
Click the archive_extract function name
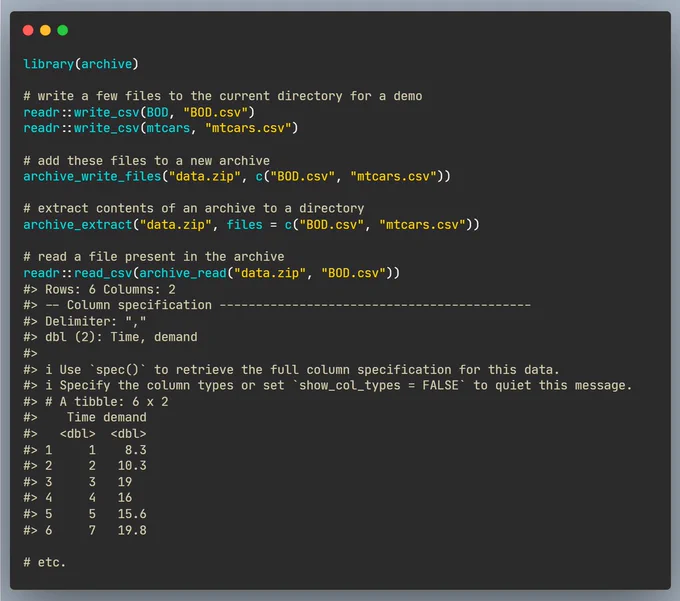(x=78, y=225)
